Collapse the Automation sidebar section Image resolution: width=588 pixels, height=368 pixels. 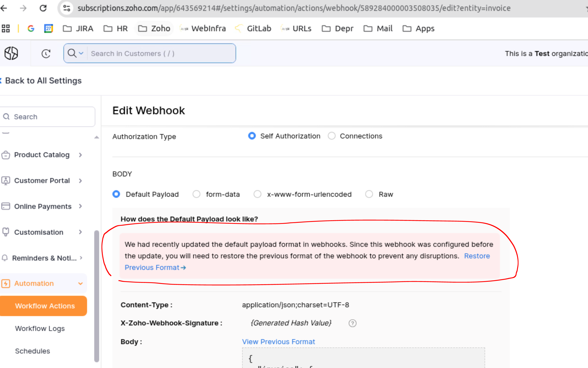(x=80, y=284)
